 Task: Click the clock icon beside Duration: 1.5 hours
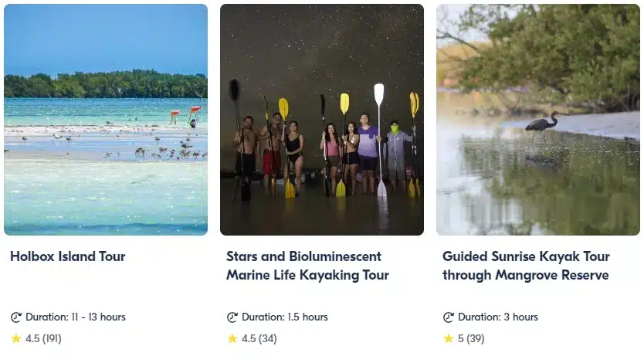[232, 317]
